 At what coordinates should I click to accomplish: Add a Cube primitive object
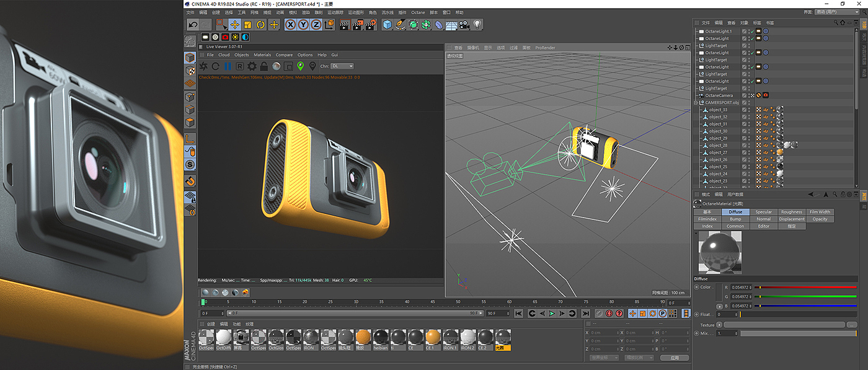pyautogui.click(x=387, y=25)
